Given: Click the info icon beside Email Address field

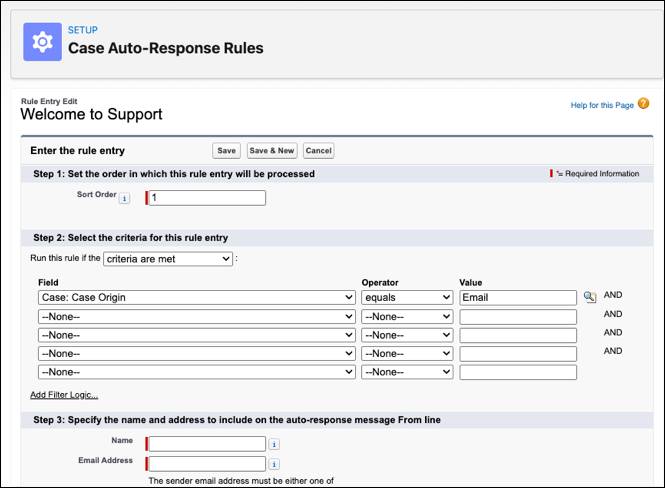Looking at the screenshot, I should [x=274, y=464].
